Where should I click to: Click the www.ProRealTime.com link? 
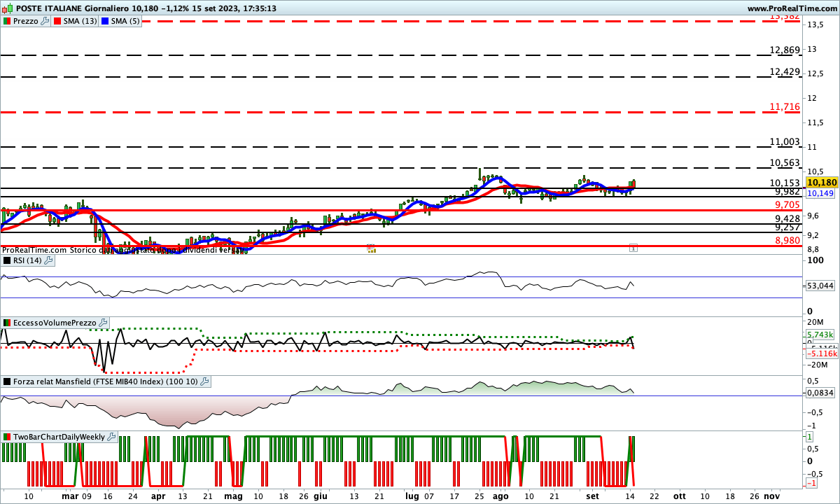coord(792,8)
